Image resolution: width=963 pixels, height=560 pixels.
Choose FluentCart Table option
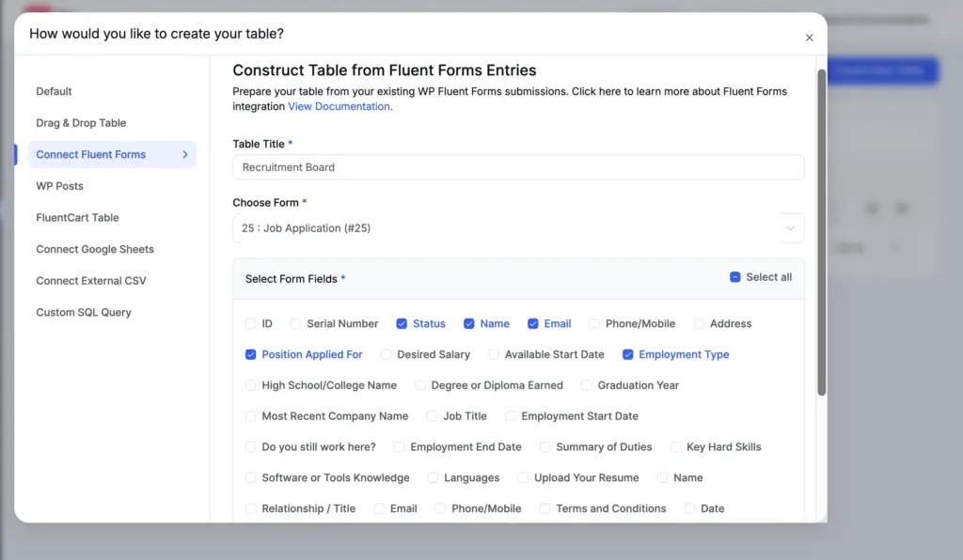click(77, 218)
